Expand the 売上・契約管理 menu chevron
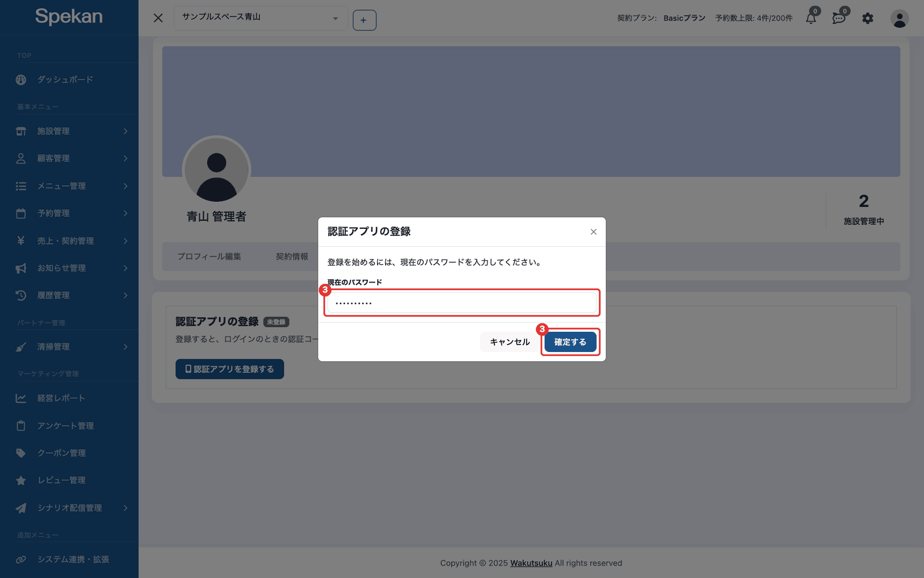This screenshot has height=578, width=924. (x=125, y=241)
